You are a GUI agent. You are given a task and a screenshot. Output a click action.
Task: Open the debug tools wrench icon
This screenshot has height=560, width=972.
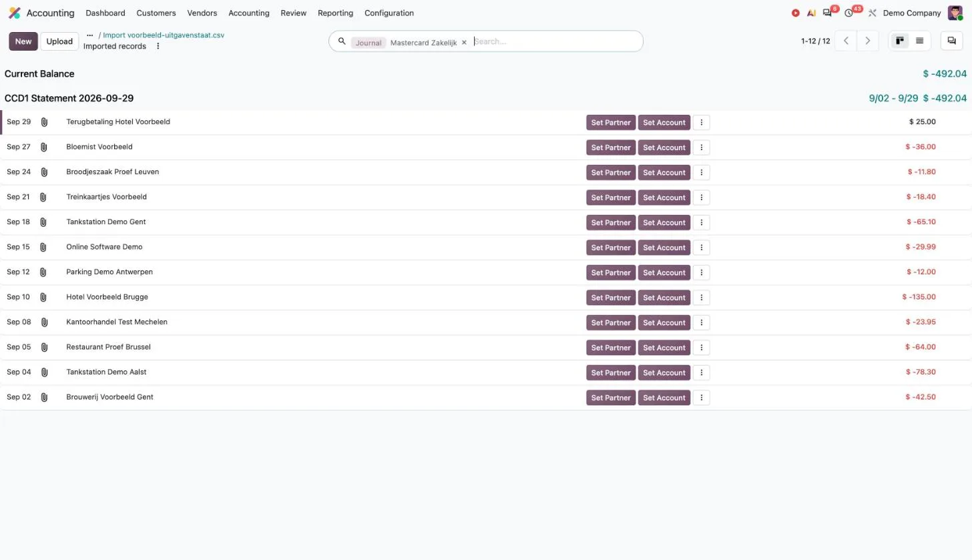872,13
